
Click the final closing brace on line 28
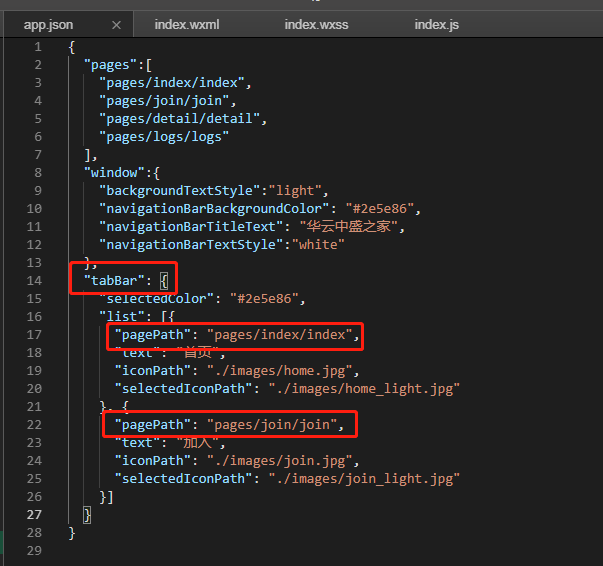point(72,533)
